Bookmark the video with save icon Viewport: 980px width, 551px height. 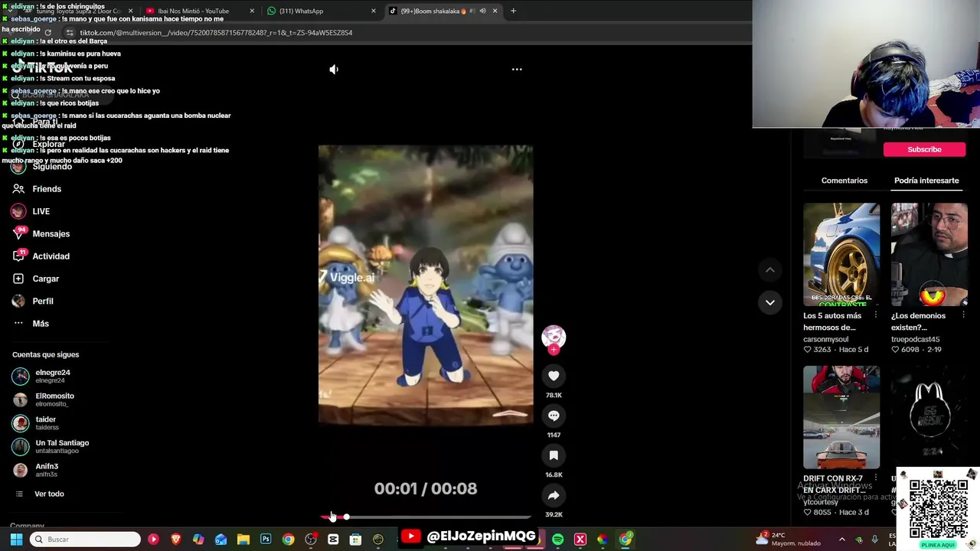pos(554,455)
